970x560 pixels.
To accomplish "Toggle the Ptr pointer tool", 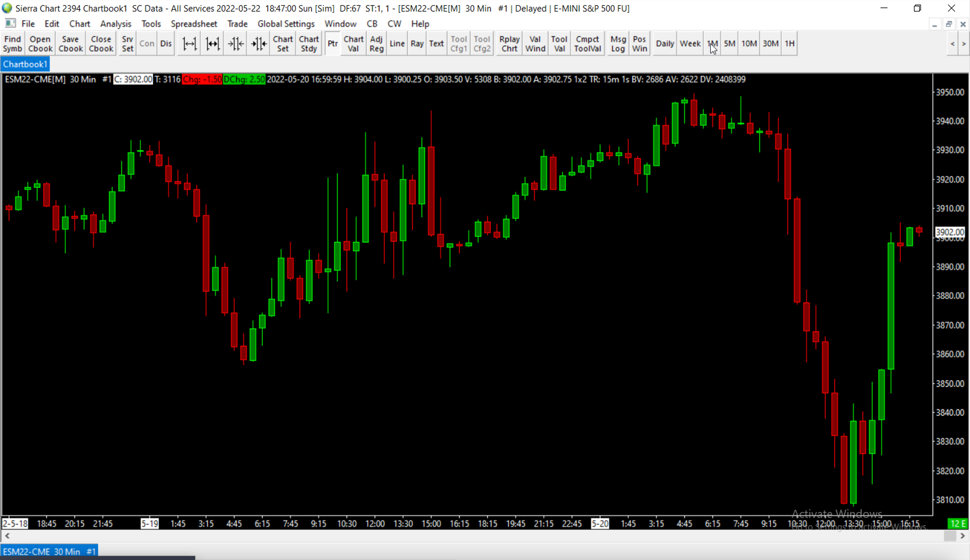I will pyautogui.click(x=333, y=44).
